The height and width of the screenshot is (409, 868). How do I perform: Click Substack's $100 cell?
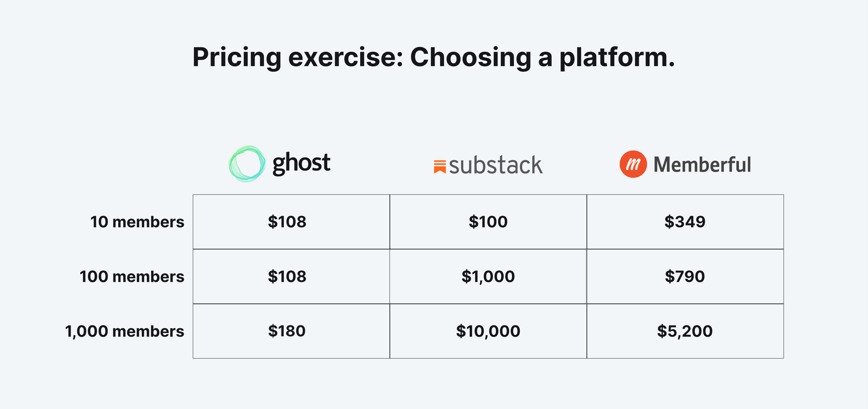488,222
